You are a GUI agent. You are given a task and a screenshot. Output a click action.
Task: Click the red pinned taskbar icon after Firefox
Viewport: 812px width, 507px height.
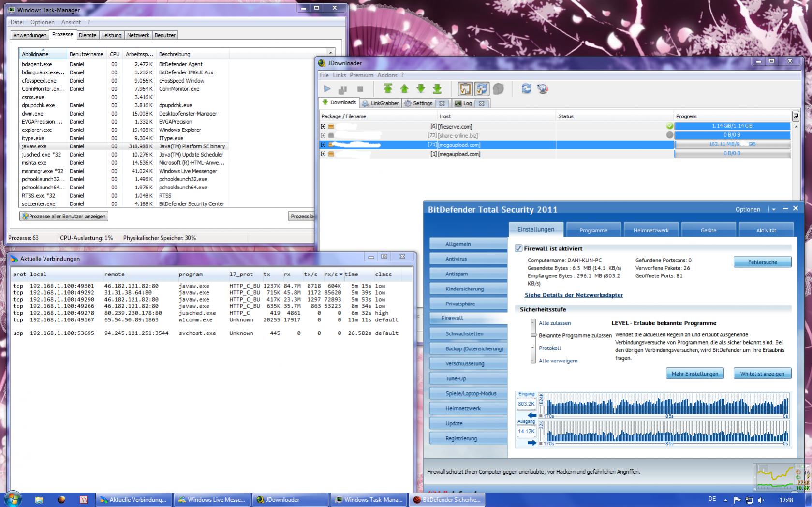[x=83, y=500]
